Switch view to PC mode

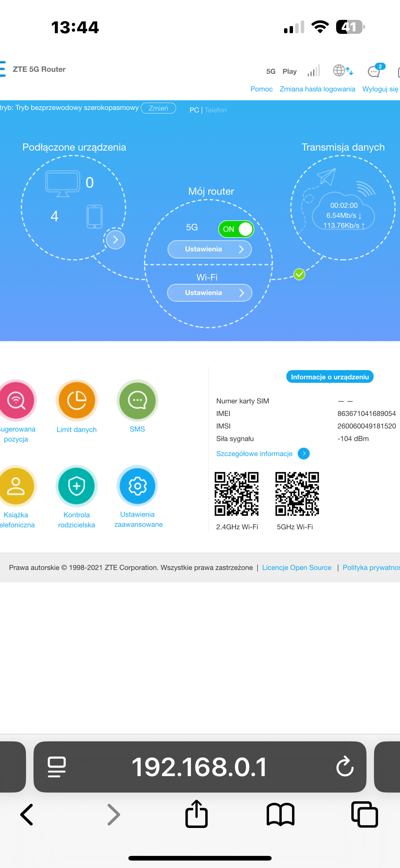pos(194,110)
